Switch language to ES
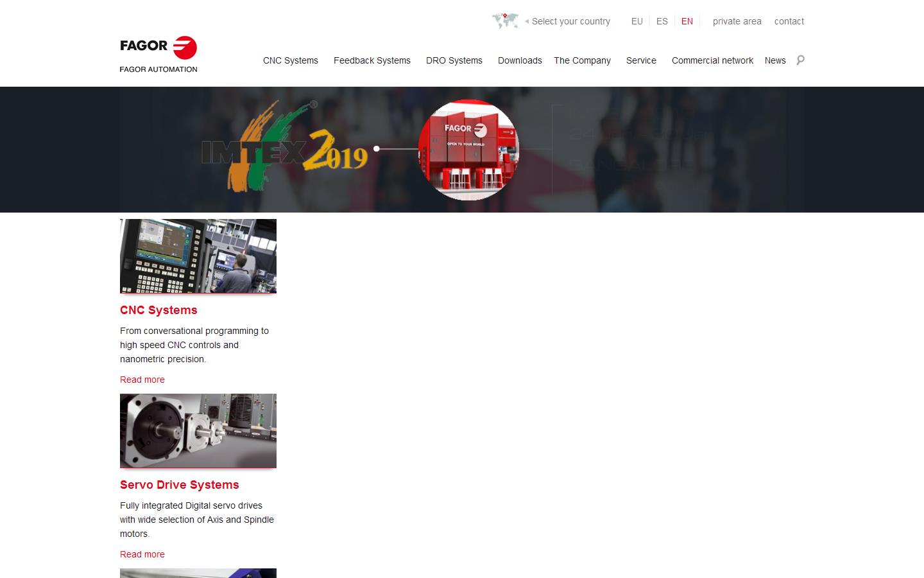The image size is (924, 578). 662,21
